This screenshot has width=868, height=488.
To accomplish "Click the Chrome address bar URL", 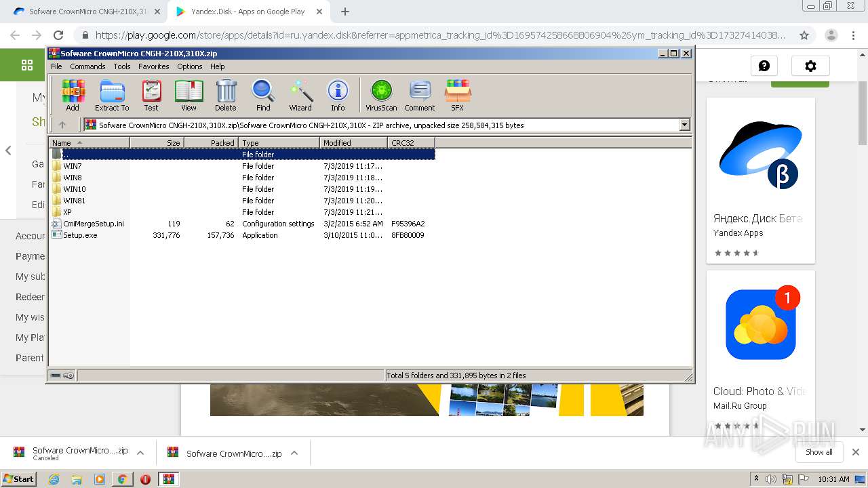I will (x=440, y=35).
